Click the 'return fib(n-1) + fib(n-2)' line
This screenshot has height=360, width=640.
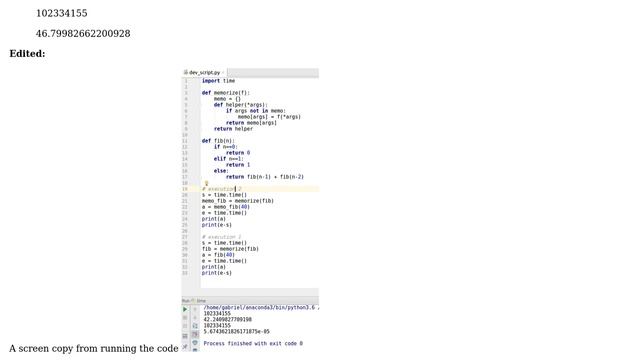tap(265, 177)
